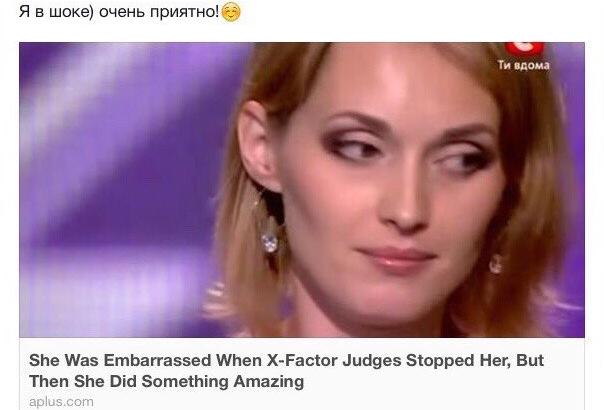Click the small earring on the right side
The height and width of the screenshot is (410, 604).
pyautogui.click(x=495, y=264)
